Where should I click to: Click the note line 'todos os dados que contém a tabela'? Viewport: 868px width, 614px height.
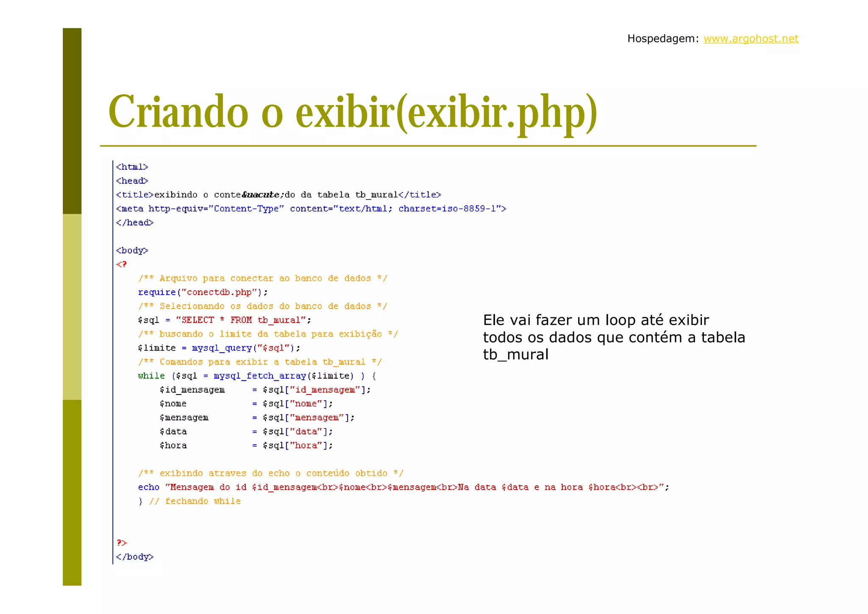coord(614,338)
